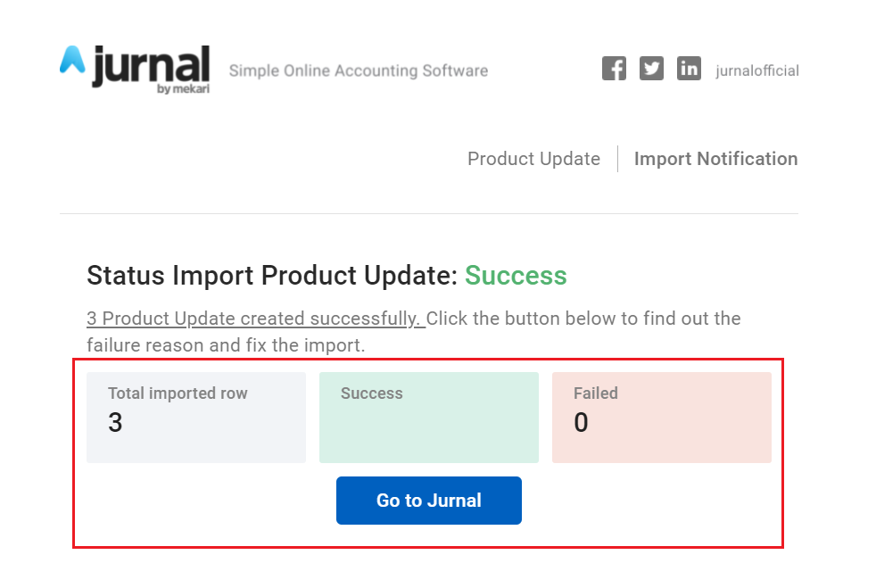Open the LinkedIn icon link

click(689, 69)
